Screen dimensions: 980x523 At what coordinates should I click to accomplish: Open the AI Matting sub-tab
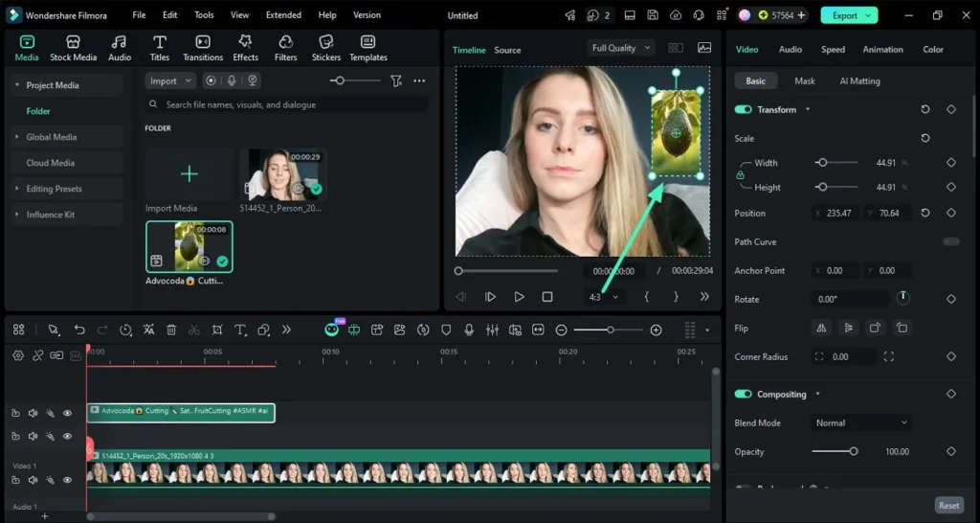tap(859, 80)
